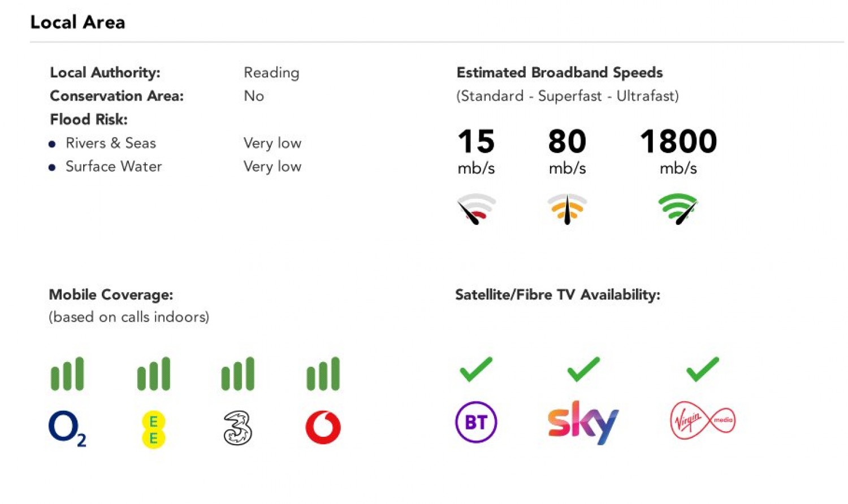The height and width of the screenshot is (504, 848).
Task: Click the Reading local authority value
Action: (x=271, y=73)
